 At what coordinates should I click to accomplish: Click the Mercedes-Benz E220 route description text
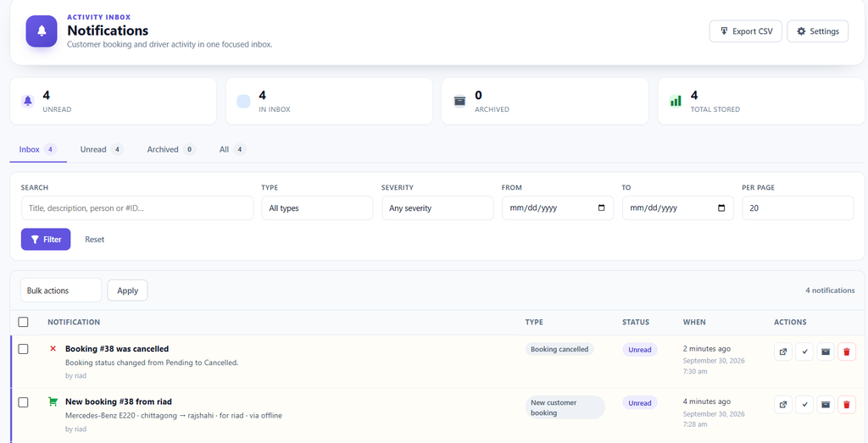click(x=174, y=415)
